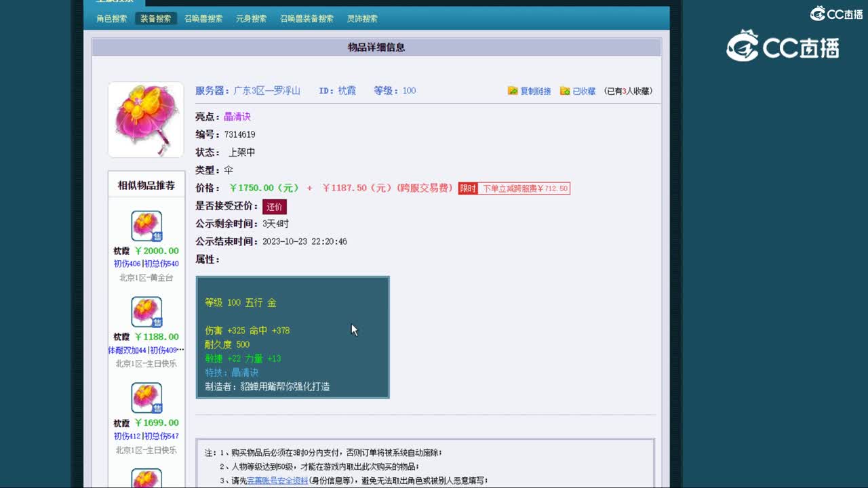This screenshot has width=868, height=488.
Task: Click the ¥1188.00 recommended item thumbnail
Action: (x=146, y=311)
